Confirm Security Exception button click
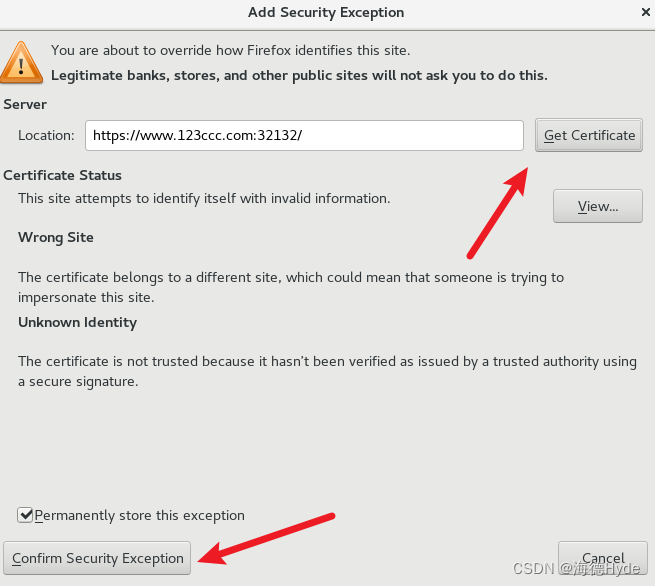655x586 pixels. pos(97,558)
